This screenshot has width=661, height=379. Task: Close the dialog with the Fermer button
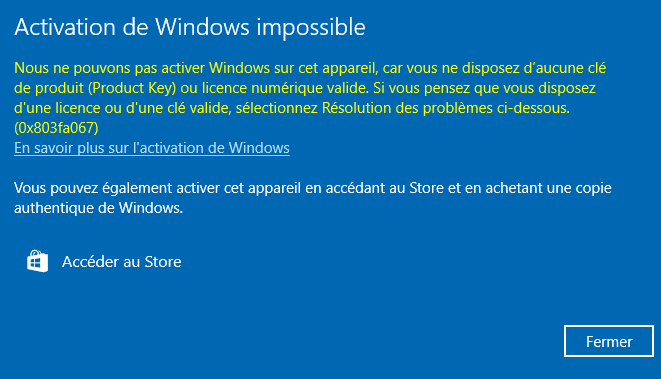click(x=609, y=341)
